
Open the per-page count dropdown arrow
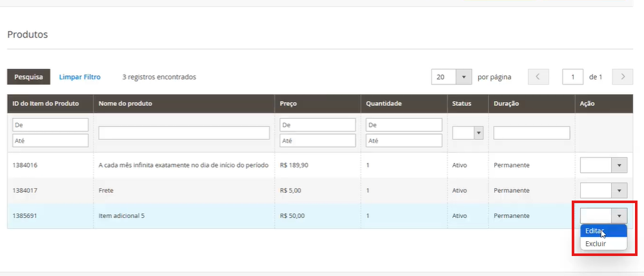pyautogui.click(x=464, y=77)
